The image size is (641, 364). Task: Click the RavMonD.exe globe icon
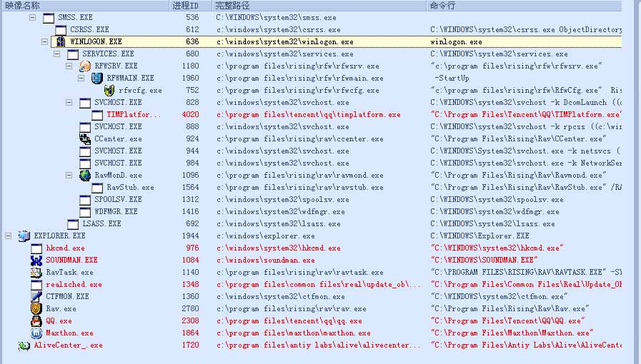click(85, 175)
